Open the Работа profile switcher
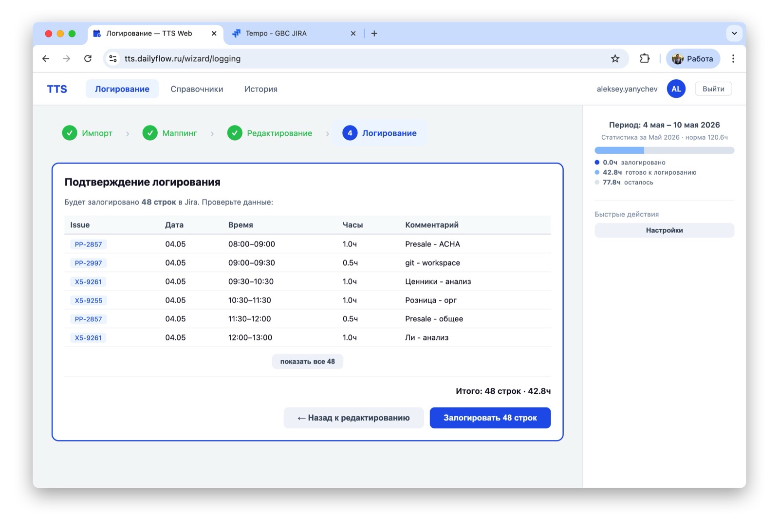 [693, 59]
